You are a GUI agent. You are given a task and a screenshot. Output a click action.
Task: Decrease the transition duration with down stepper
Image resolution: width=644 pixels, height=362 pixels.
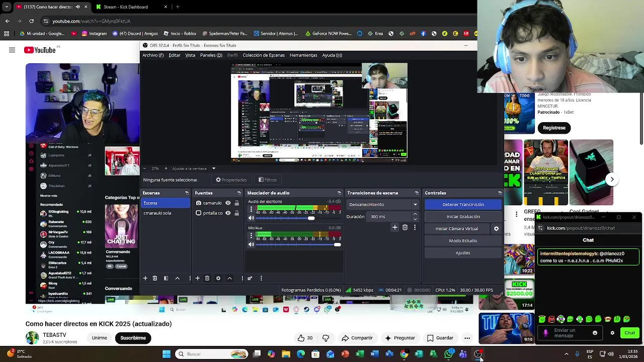pyautogui.click(x=415, y=219)
